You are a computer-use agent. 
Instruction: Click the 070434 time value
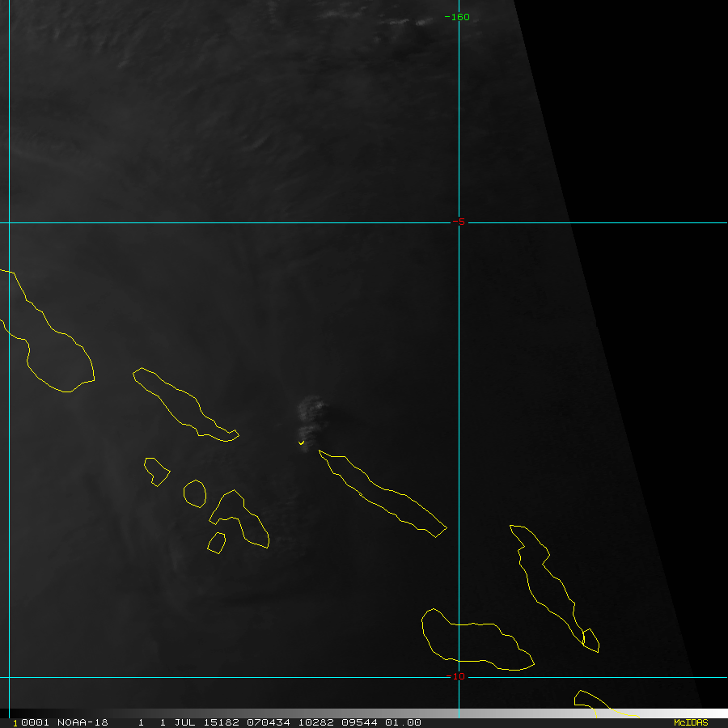tap(269, 722)
